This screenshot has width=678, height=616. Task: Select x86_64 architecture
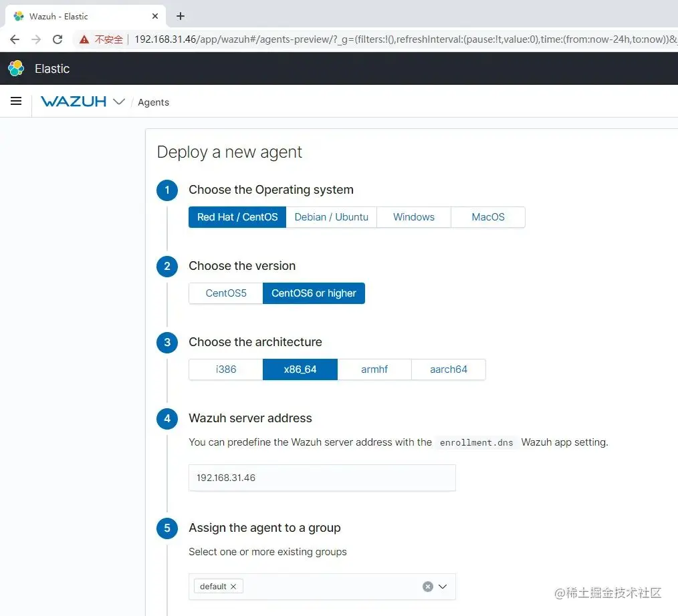coord(300,369)
